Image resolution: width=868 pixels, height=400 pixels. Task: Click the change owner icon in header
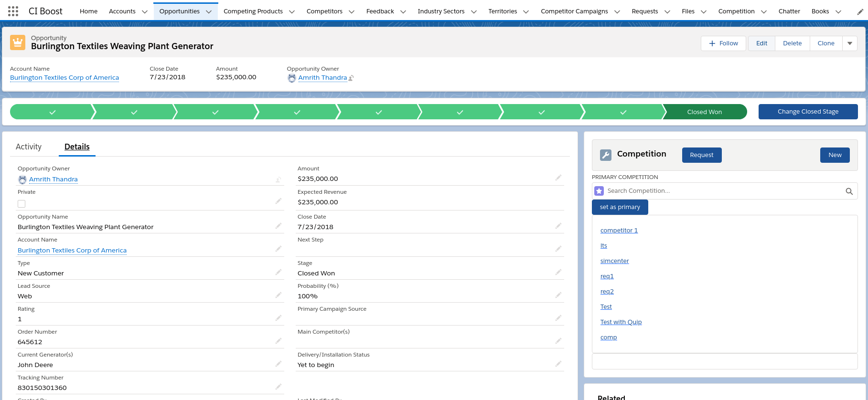[351, 78]
